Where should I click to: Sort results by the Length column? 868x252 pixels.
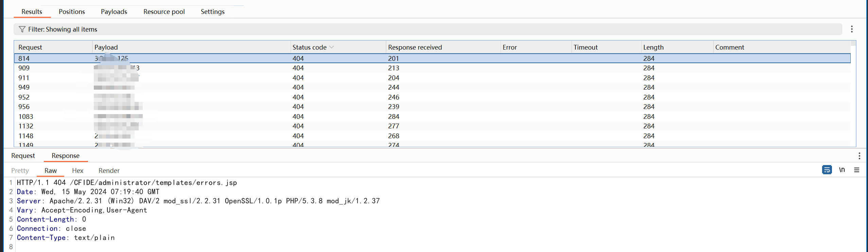653,47
